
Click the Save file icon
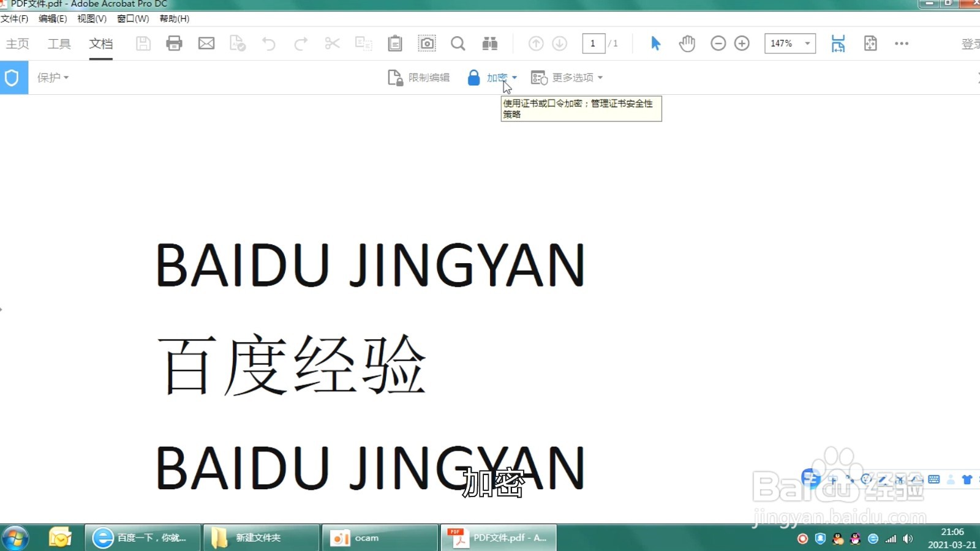point(143,43)
